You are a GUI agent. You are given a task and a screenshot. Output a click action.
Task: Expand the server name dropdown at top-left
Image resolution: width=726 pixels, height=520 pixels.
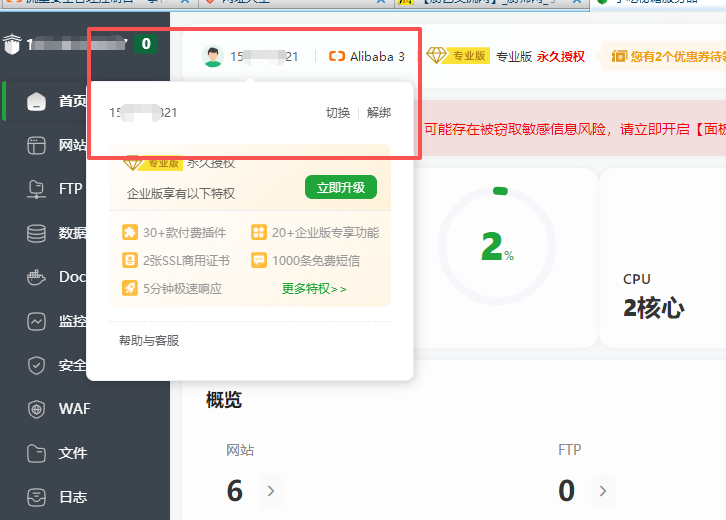[126, 43]
